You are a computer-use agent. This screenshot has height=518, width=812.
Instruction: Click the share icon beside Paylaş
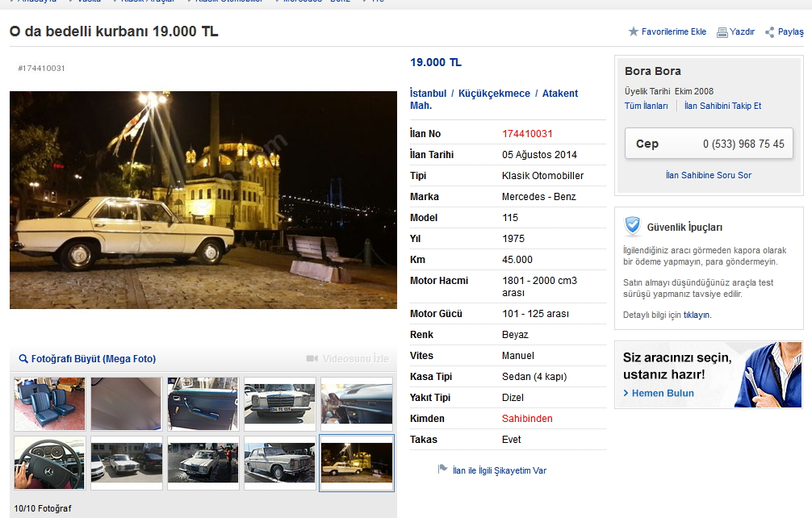769,32
